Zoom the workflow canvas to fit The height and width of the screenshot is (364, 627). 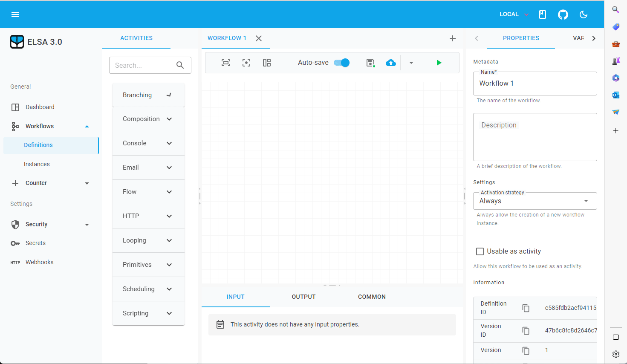click(225, 63)
